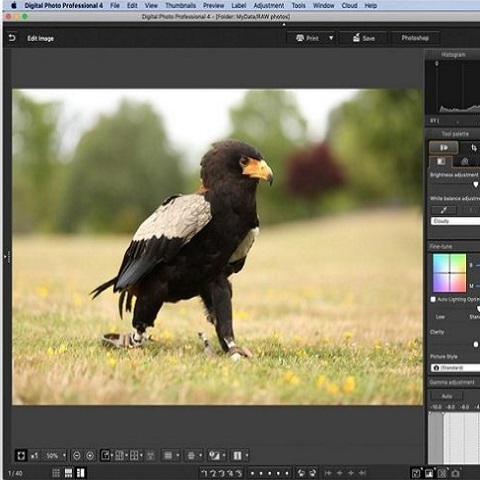
Task: Click the white balance eyedropper button
Action: 444,210
